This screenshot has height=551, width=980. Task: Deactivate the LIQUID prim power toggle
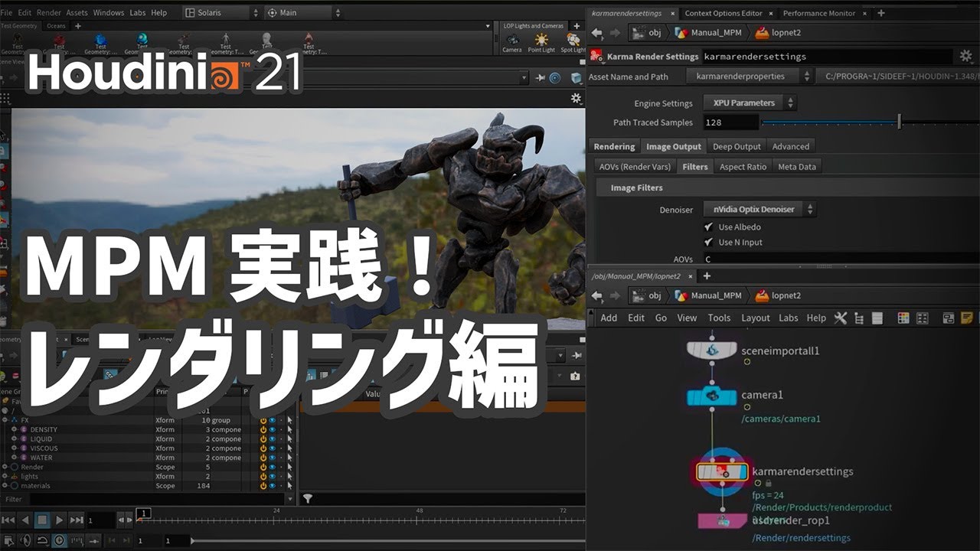coord(263,439)
